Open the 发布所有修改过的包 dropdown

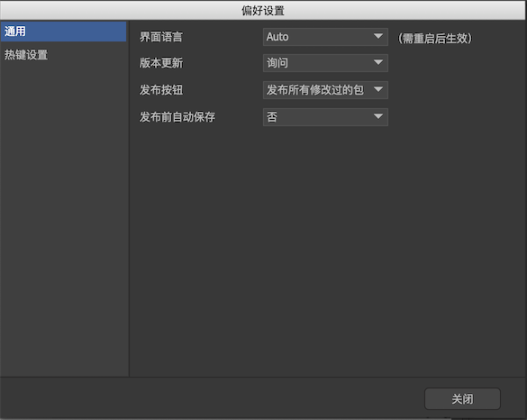[x=325, y=90]
